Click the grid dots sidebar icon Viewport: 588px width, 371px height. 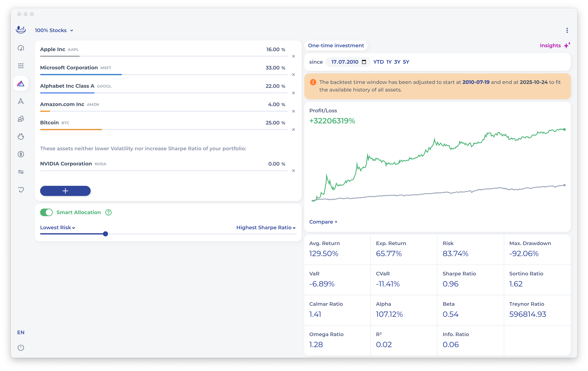point(21,66)
